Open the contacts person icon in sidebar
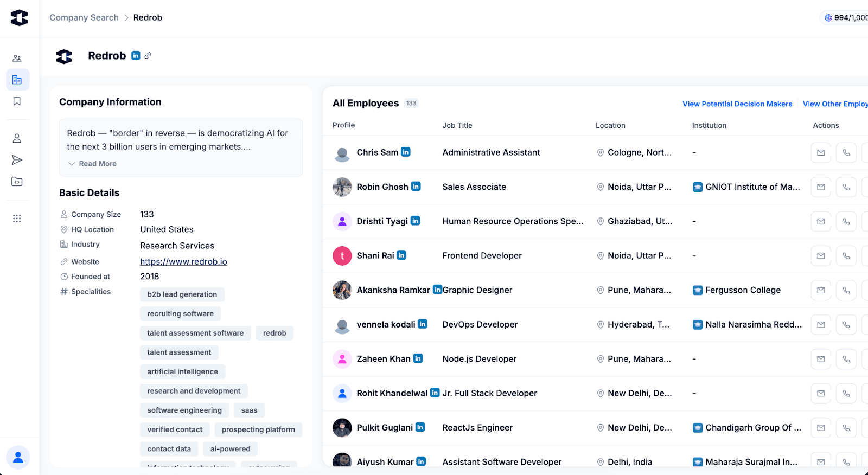The height and width of the screenshot is (475, 868). coord(17,138)
